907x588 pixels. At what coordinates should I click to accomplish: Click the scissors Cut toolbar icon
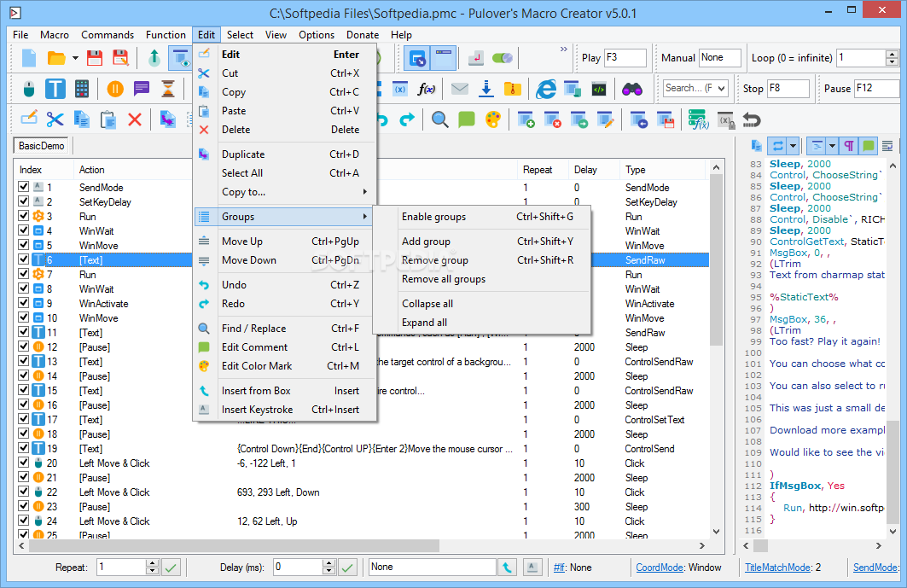click(x=55, y=119)
